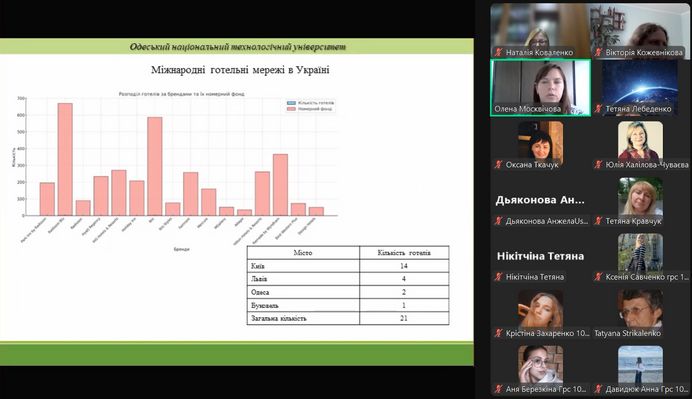Click the tallest Radisson Blu chart bar
Image resolution: width=692 pixels, height=399 pixels.
click(x=65, y=159)
